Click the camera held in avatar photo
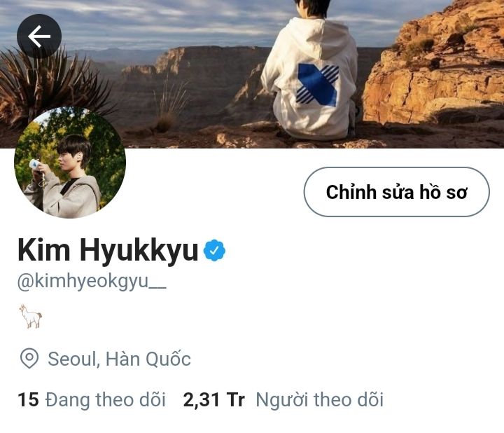 coord(35,165)
